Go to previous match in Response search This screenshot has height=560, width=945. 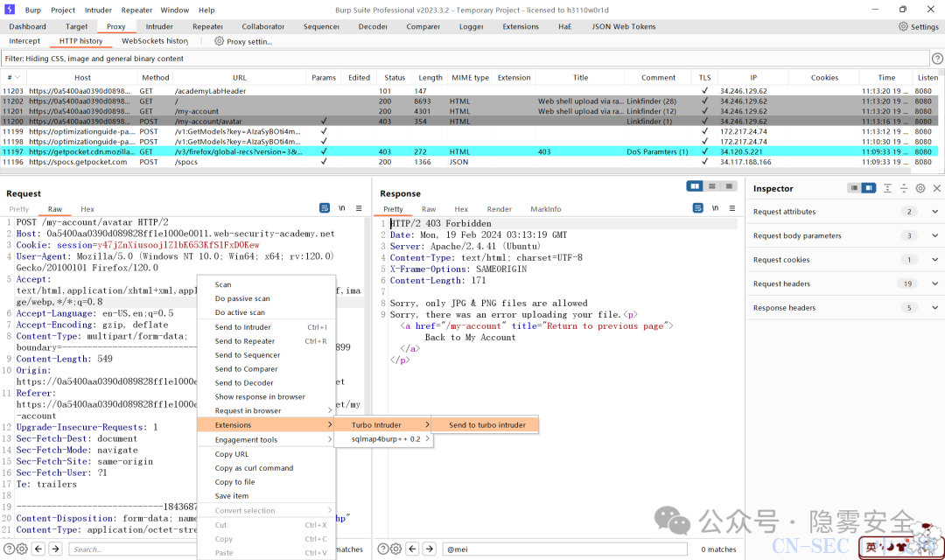pyautogui.click(x=412, y=549)
